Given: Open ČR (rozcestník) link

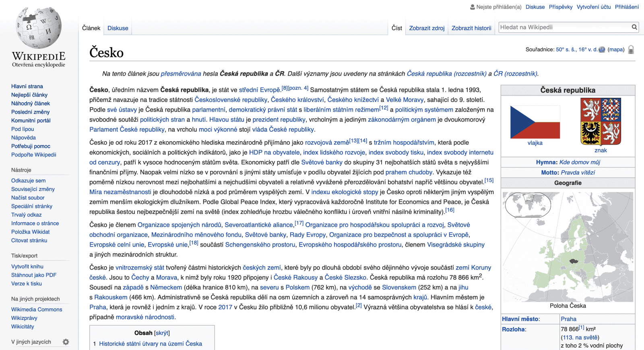Looking at the screenshot, I should pyautogui.click(x=516, y=74).
